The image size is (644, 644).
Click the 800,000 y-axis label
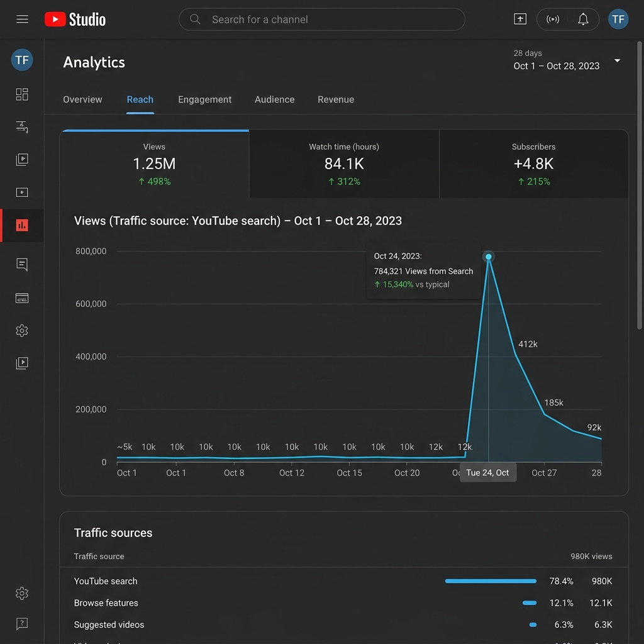click(x=91, y=251)
